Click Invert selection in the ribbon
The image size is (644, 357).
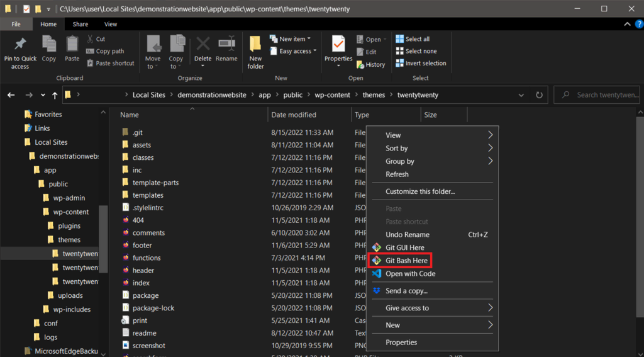(425, 63)
